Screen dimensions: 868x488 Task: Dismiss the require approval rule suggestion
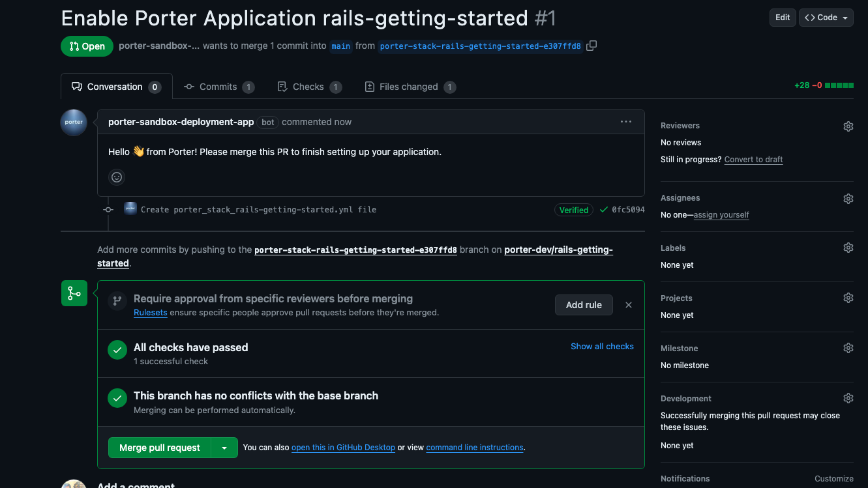(x=629, y=305)
